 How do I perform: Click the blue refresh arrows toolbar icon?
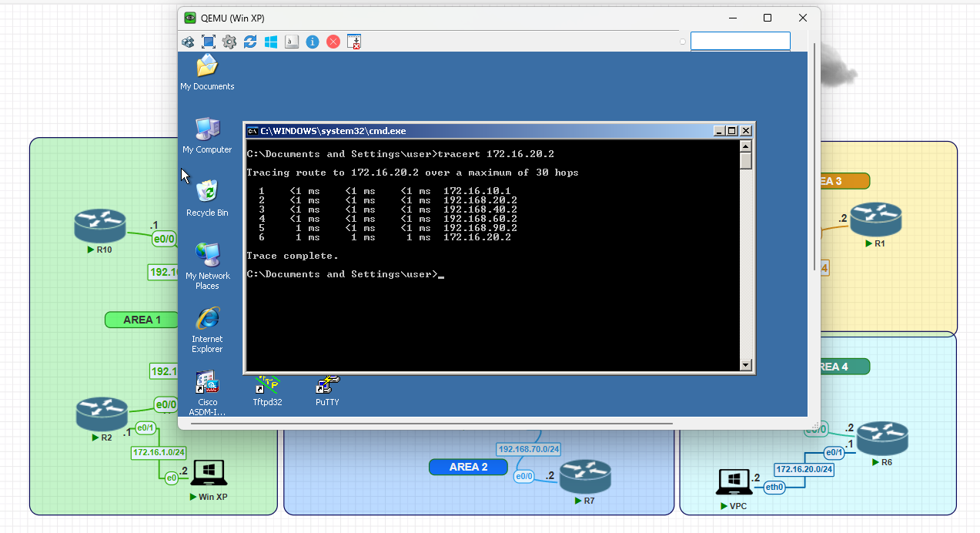click(x=250, y=42)
